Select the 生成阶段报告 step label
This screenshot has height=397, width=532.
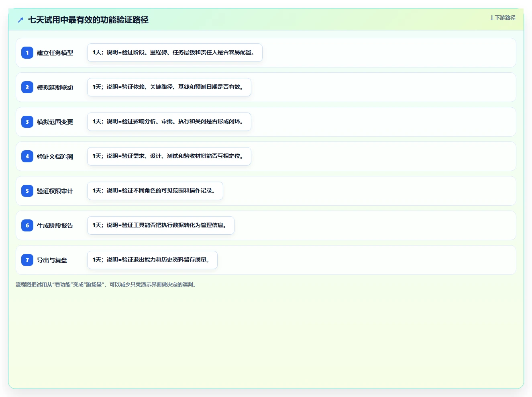click(x=55, y=225)
